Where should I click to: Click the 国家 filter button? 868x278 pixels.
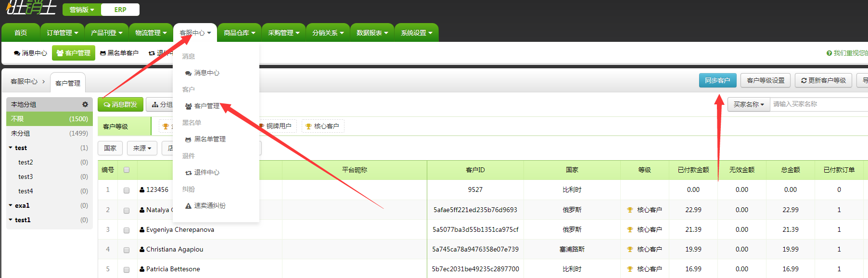110,148
